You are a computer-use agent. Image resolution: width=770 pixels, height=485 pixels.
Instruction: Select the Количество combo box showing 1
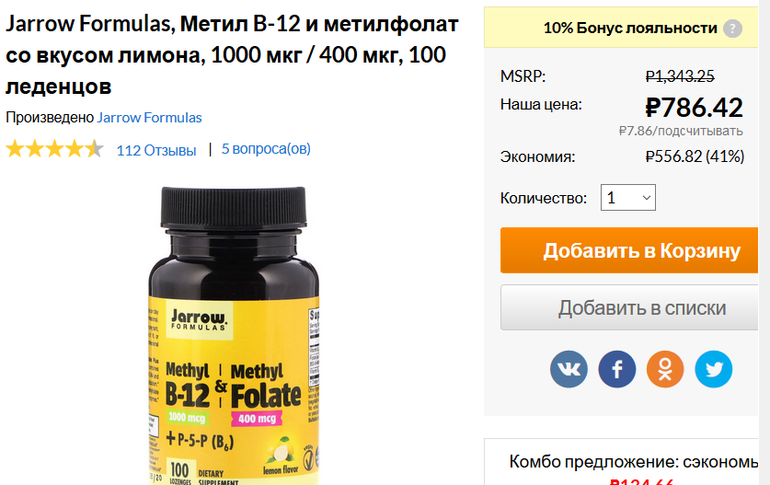click(x=628, y=197)
